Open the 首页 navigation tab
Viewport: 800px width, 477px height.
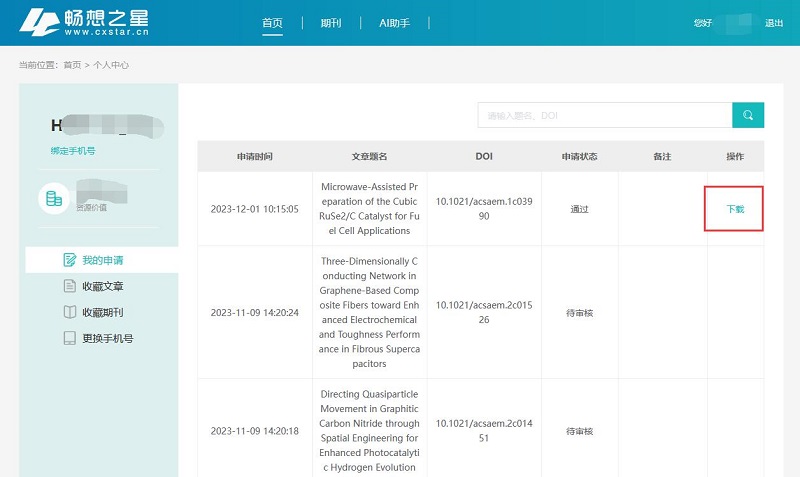[x=272, y=23]
